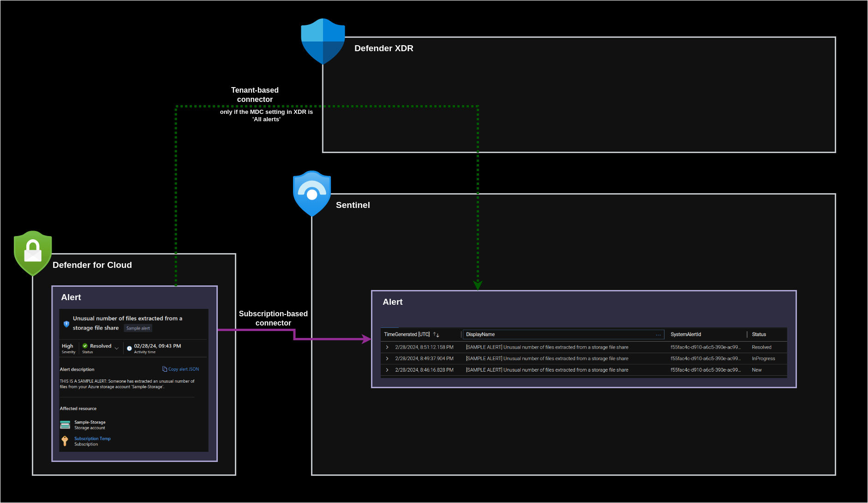Expand the 8:51:12.158 PM alert row

(387, 347)
